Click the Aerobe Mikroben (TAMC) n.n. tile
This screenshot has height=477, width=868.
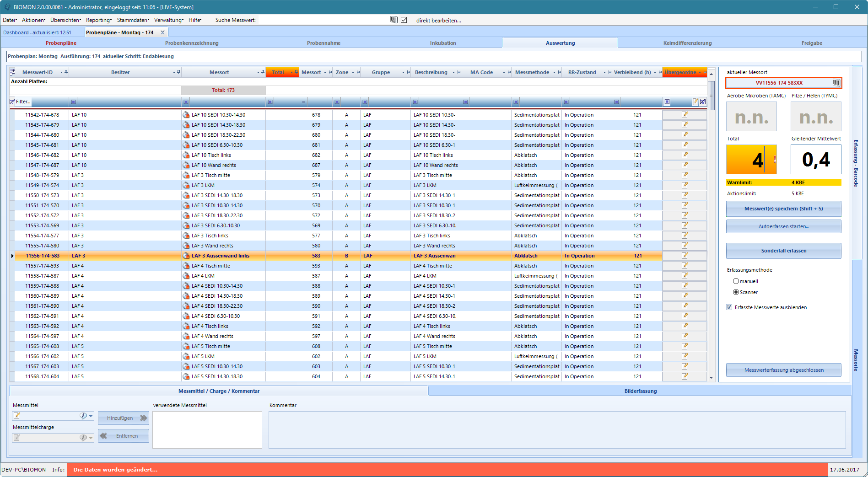point(751,117)
